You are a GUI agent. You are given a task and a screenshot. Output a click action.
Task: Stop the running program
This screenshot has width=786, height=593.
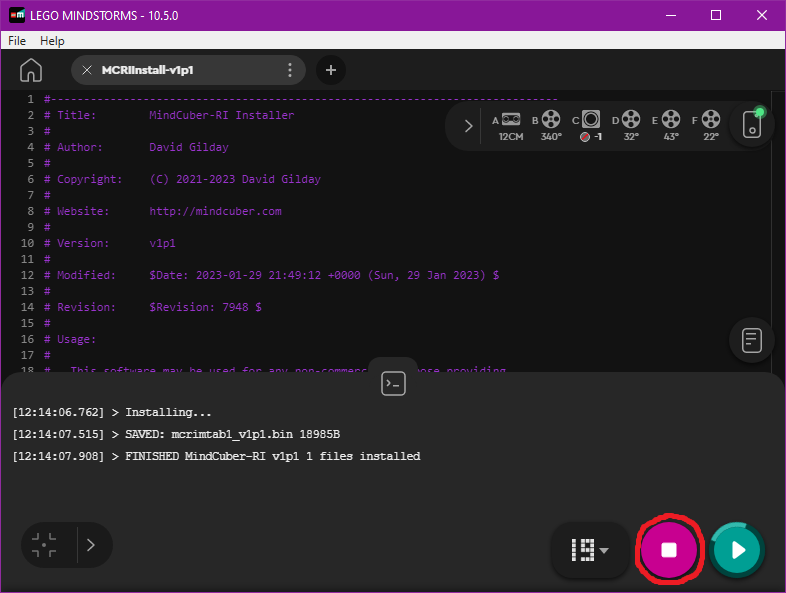[x=669, y=549]
